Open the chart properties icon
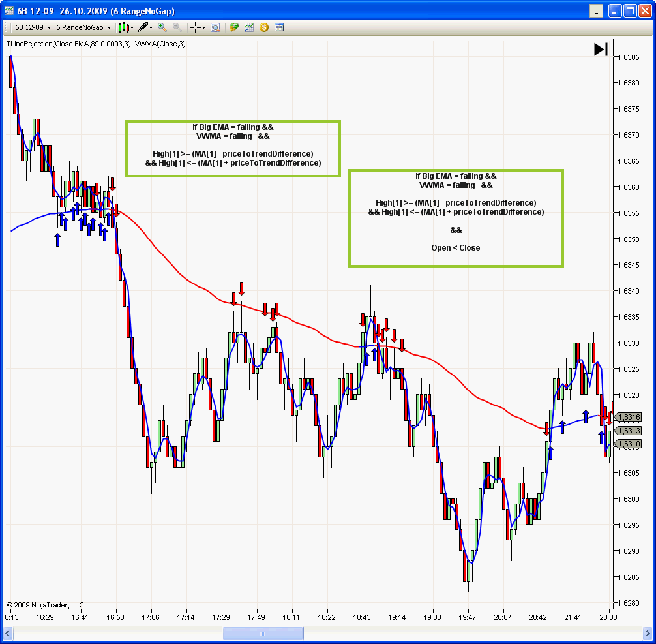Viewport: 656px width, 644px height. (x=279, y=27)
